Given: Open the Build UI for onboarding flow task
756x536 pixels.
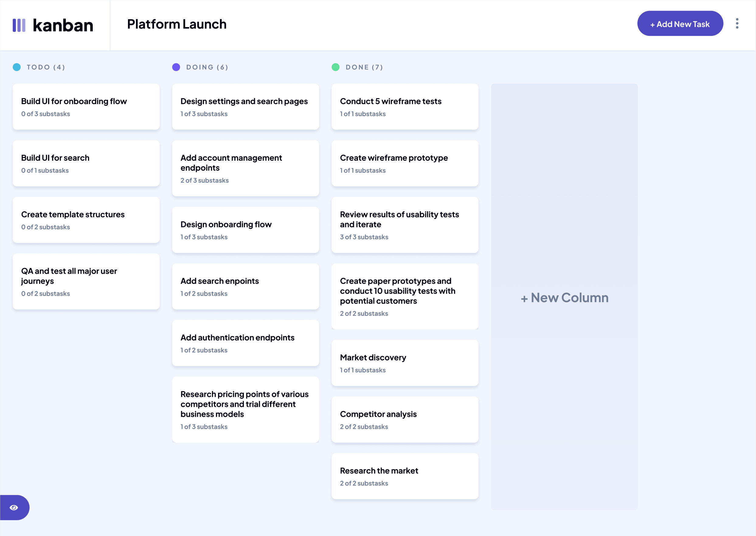Looking at the screenshot, I should point(86,107).
